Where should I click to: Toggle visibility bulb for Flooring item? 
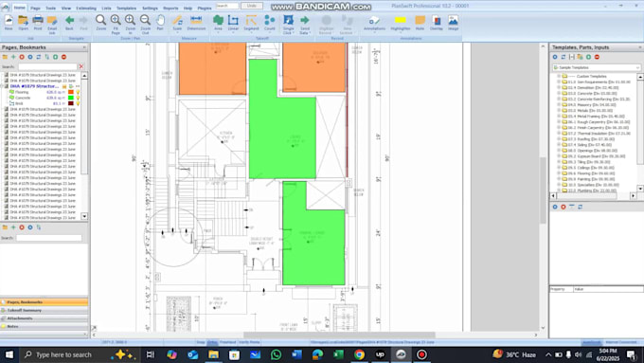coord(78,93)
